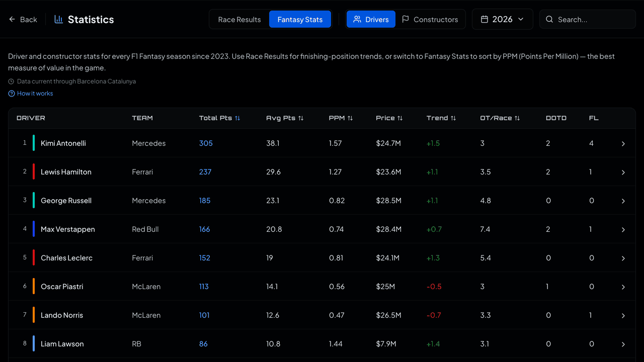The width and height of the screenshot is (644, 362).
Task: Click the Ferrari red stripe beside Charles Leclerc
Action: pyautogui.click(x=34, y=257)
